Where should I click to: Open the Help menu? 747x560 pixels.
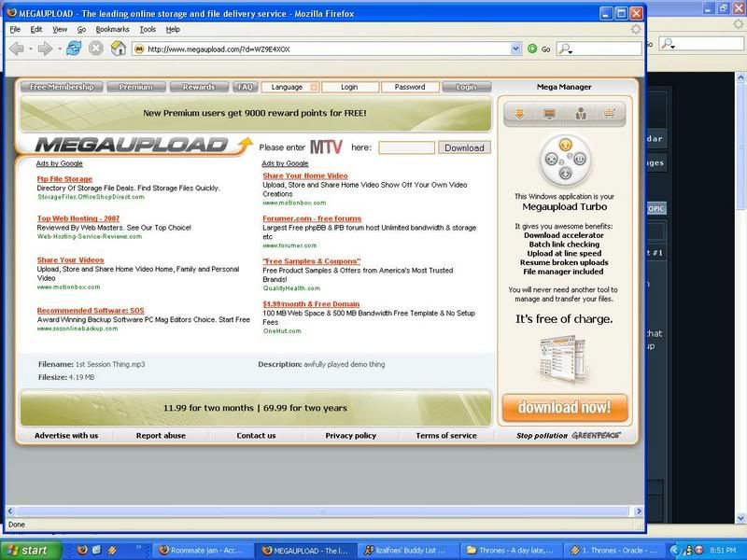pyautogui.click(x=173, y=30)
